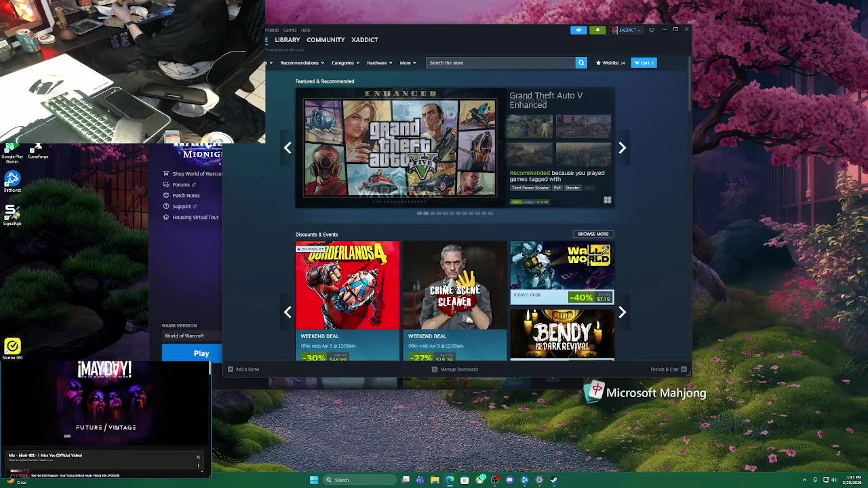Viewport: 868px width, 488px height.
Task: Click the taskbar Search box
Action: point(359,480)
